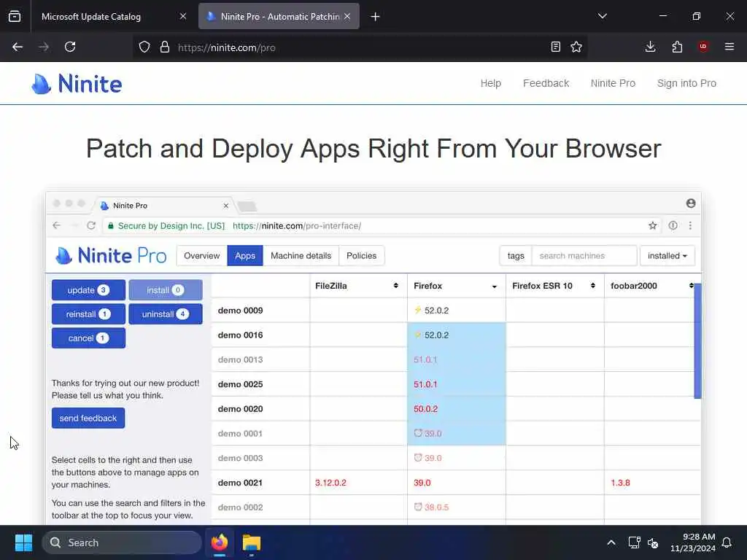Viewport: 747px width, 560px height.
Task: Click the Help navigation link
Action: click(491, 83)
